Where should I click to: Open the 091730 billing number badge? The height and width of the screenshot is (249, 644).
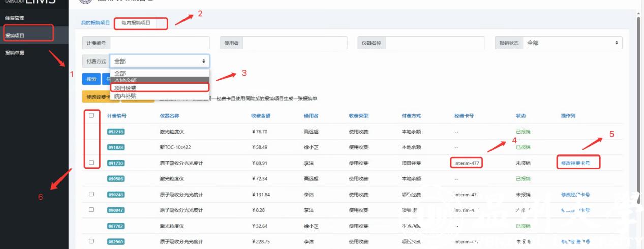click(x=115, y=163)
